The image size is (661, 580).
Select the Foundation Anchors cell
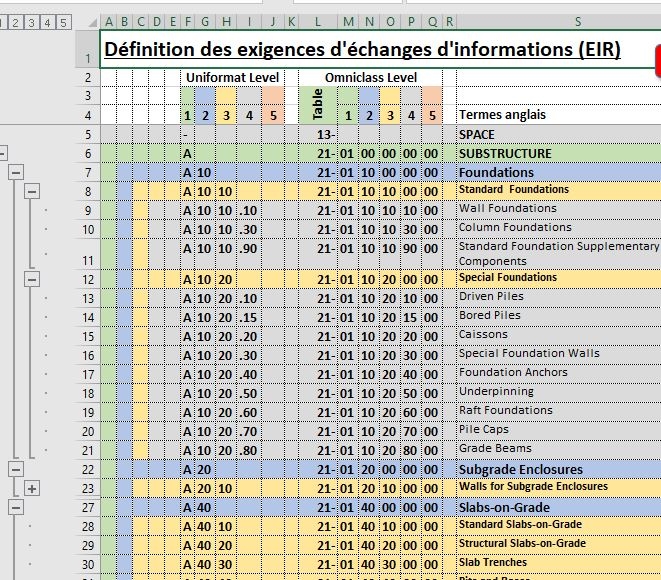[x=559, y=374]
